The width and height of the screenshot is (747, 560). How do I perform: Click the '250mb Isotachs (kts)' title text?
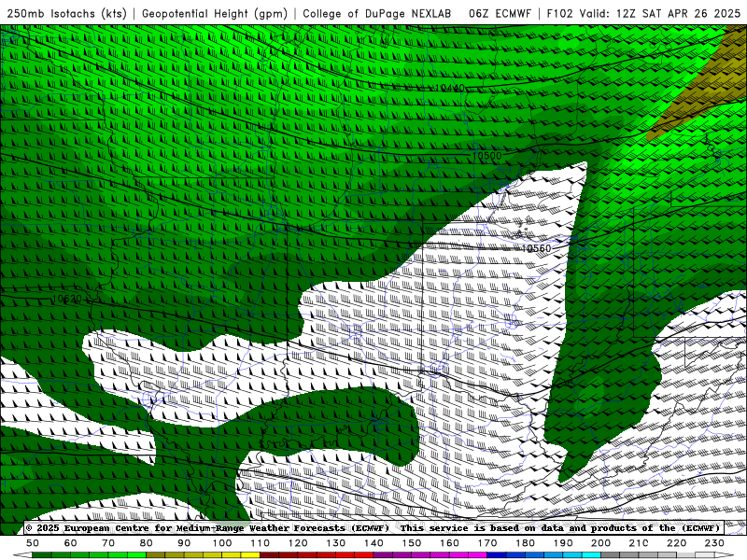(67, 14)
